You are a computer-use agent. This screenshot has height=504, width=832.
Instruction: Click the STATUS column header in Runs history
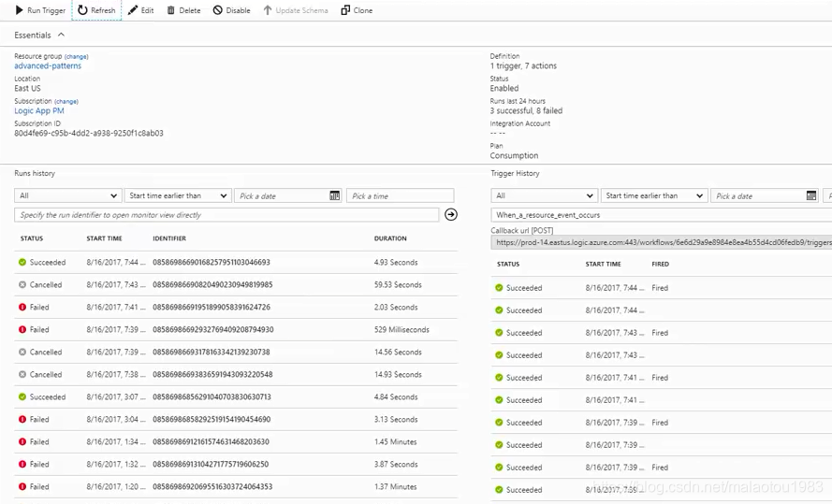coord(32,238)
